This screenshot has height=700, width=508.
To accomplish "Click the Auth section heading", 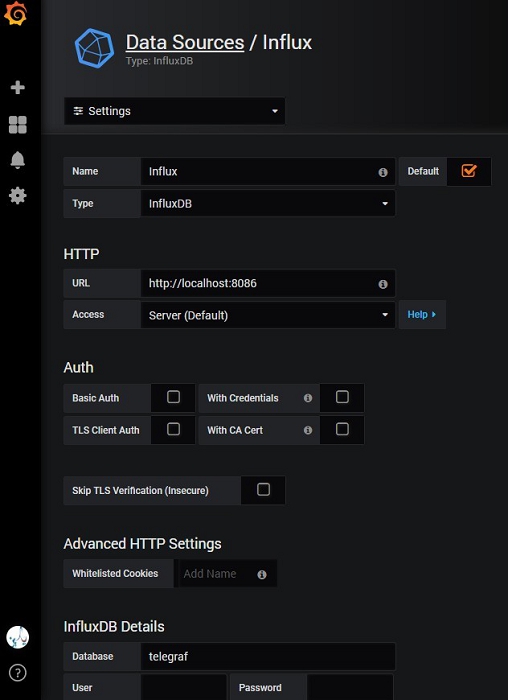I will [79, 367].
